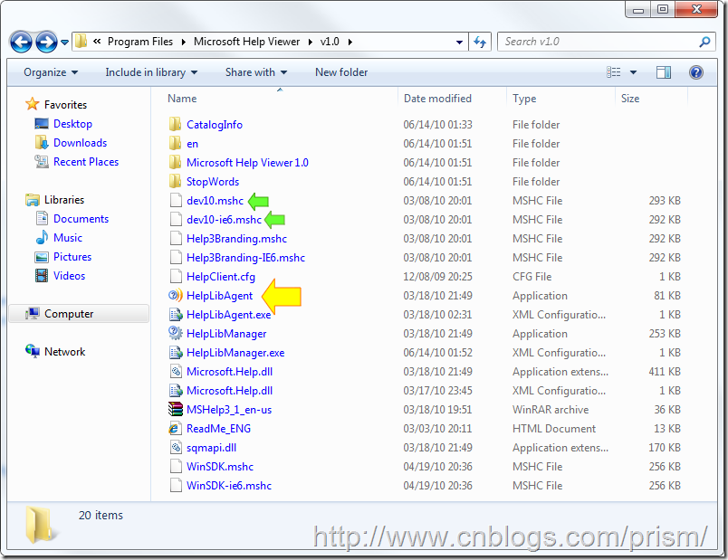Expand the arrow after Microsoft Help Viewer breadcrumb
The height and width of the screenshot is (560, 728).
coord(311,43)
